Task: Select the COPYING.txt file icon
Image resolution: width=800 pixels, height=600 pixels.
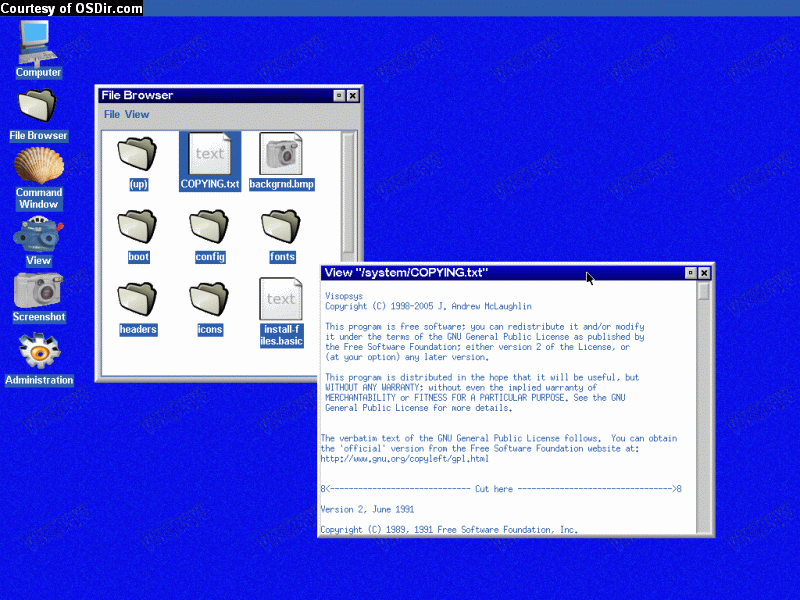Action: tap(210, 161)
